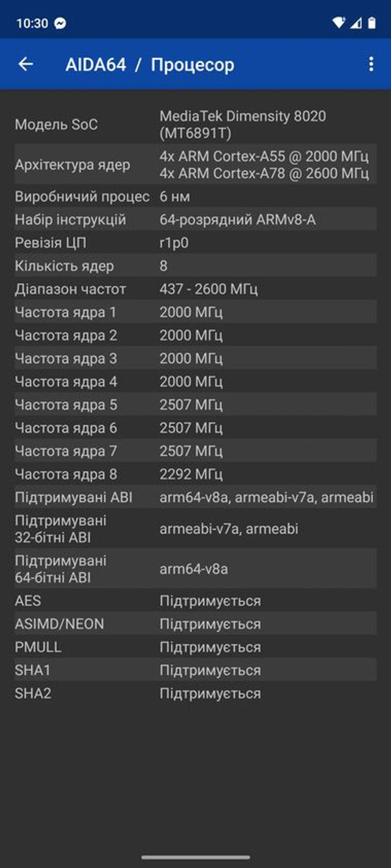This screenshot has height=868, width=391.
Task: Tap the AES Підтримується row
Action: click(x=195, y=601)
